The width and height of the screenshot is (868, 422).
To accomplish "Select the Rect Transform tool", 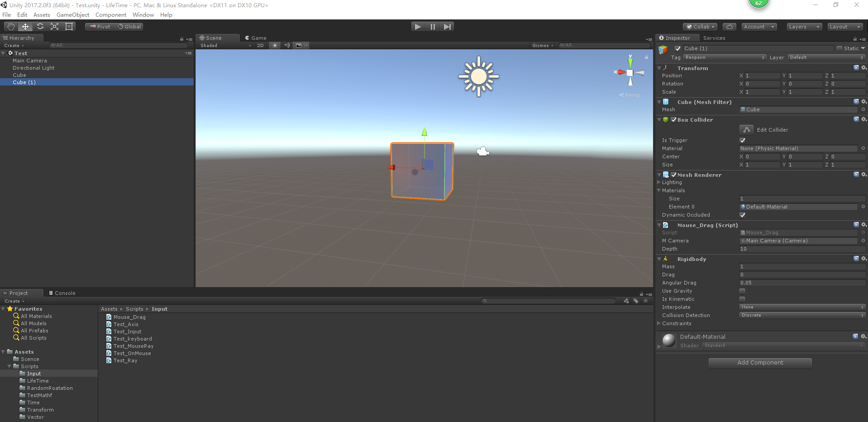I will point(69,26).
